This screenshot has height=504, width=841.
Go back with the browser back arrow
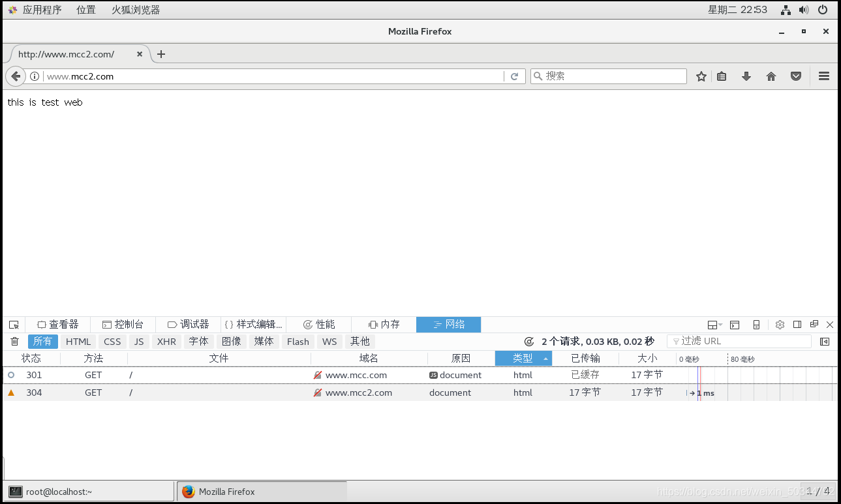[x=16, y=76]
